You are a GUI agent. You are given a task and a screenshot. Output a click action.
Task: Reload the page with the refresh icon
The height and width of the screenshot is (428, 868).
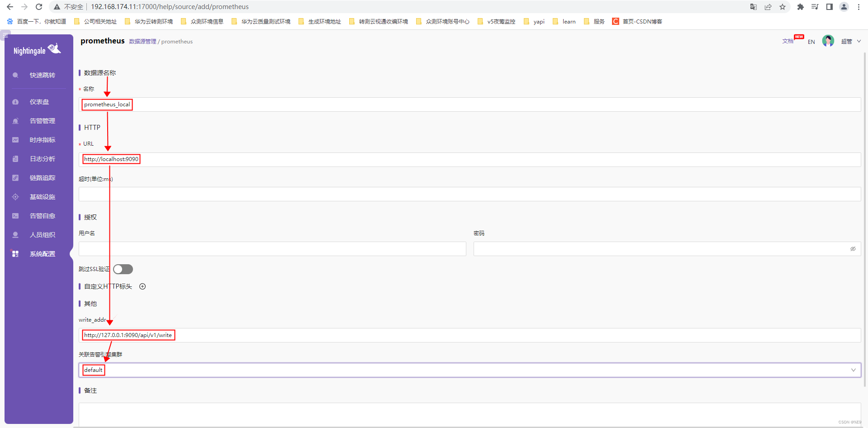coord(39,7)
